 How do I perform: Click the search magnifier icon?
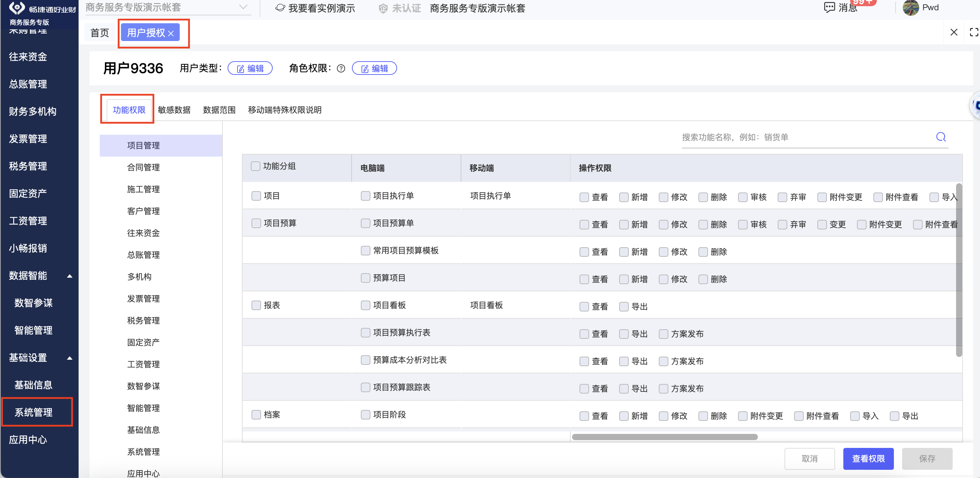pyautogui.click(x=940, y=137)
